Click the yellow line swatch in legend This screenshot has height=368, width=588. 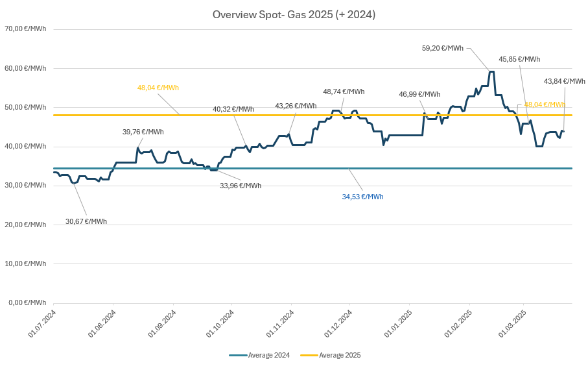pyautogui.click(x=309, y=355)
